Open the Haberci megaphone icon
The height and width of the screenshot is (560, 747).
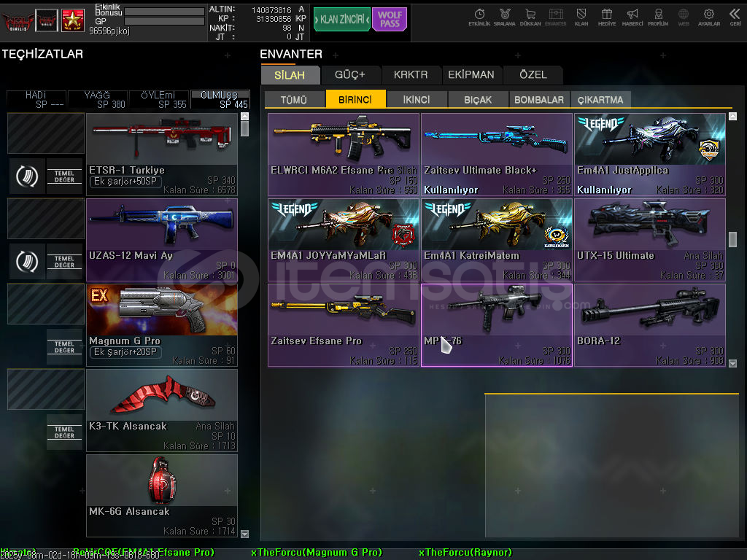coord(632,17)
